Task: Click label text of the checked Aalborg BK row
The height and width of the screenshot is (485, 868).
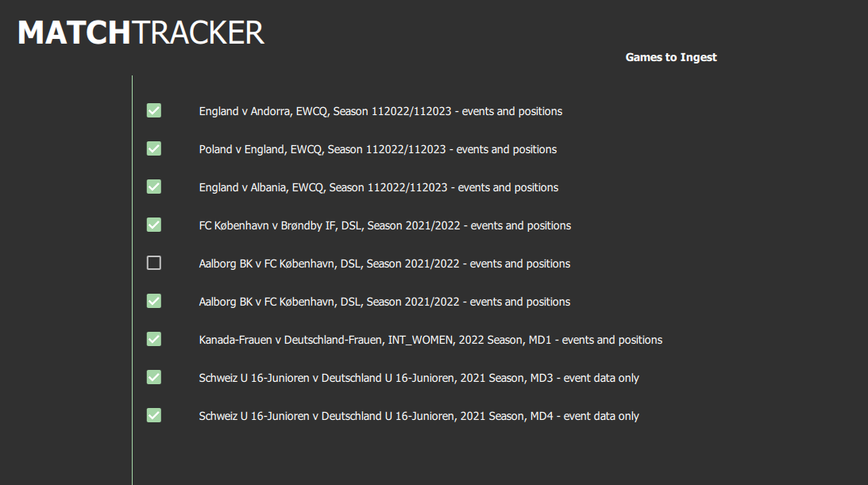Action: [x=384, y=302]
